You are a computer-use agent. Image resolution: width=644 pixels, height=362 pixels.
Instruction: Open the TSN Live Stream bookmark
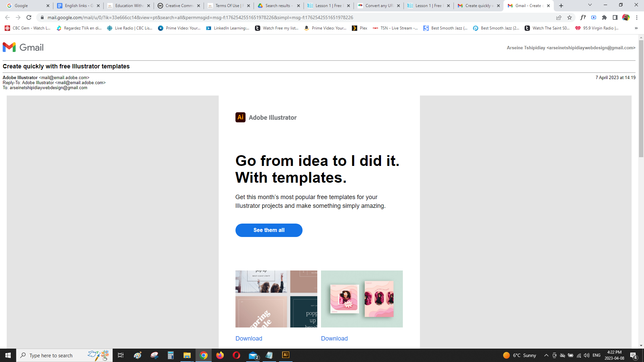[x=395, y=28]
